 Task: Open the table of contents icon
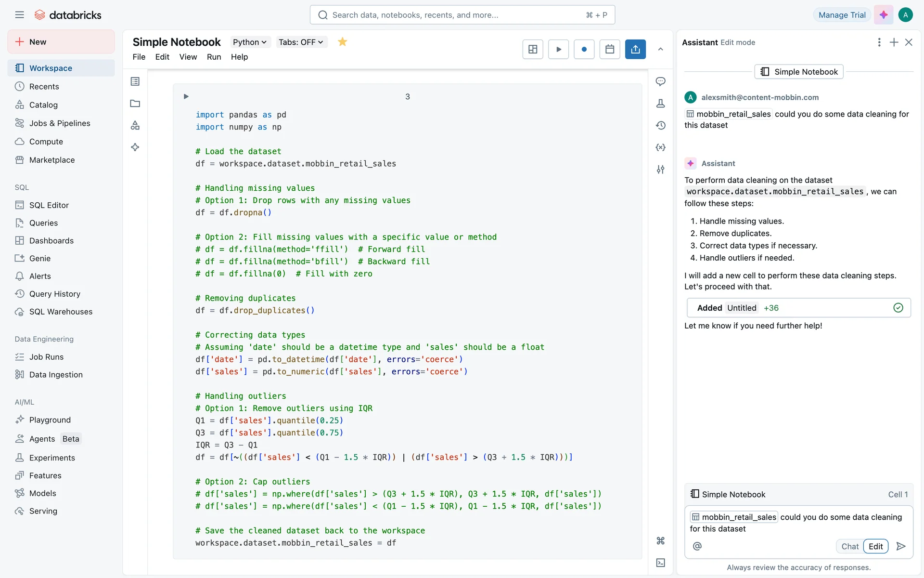[x=135, y=81]
